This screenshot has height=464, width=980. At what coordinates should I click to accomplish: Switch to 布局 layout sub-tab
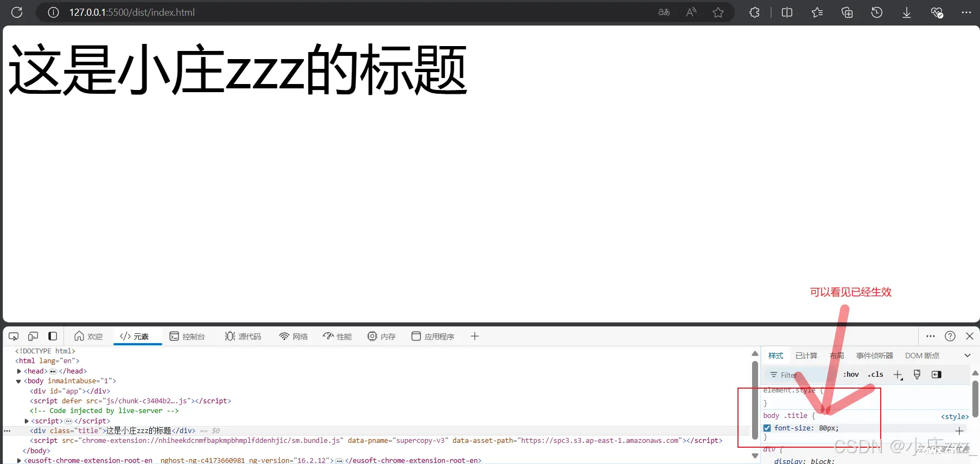click(837, 356)
